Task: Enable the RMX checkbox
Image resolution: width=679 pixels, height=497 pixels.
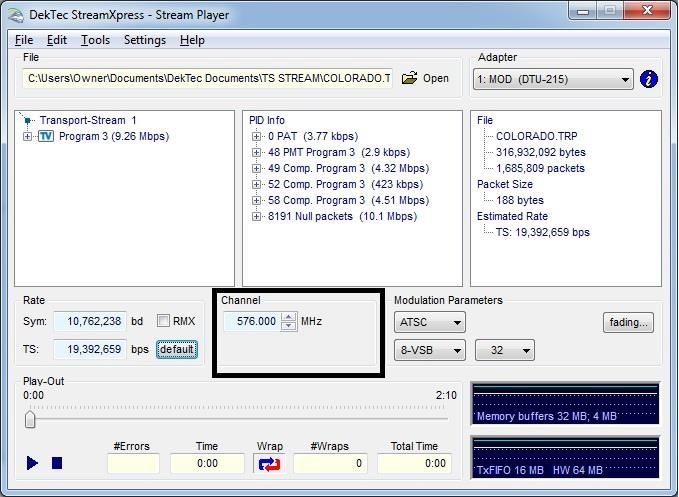Action: pyautogui.click(x=163, y=321)
